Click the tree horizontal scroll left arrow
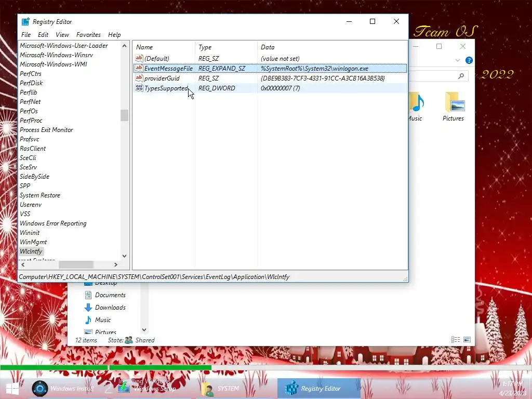The image size is (532, 399). click(x=23, y=264)
